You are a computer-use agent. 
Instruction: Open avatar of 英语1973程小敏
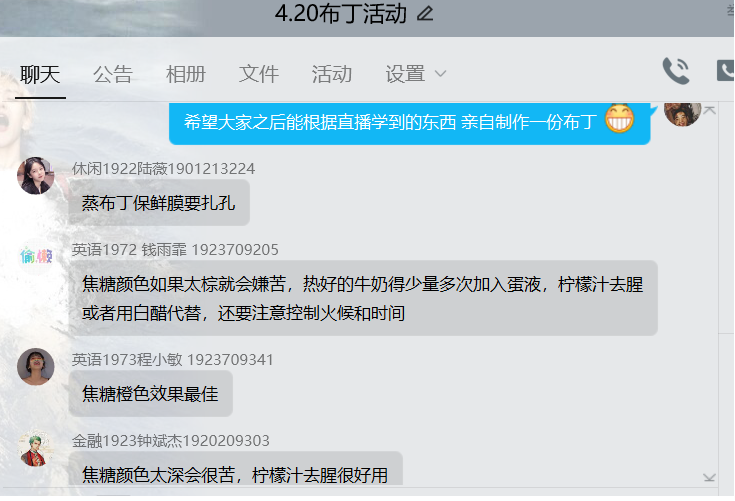coord(36,366)
